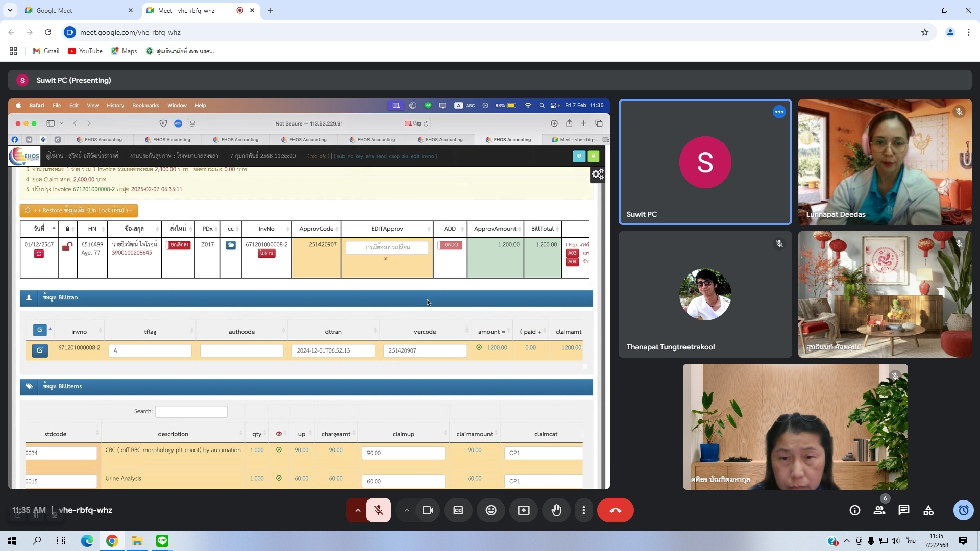
Task: Open host controls timer icon
Action: (964, 510)
